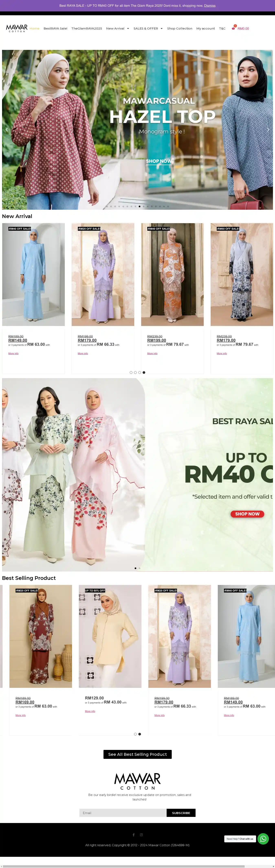This screenshot has width=275, height=868.
Task: Open TheGlamRAYA2025 menu item
Action: 87,28
